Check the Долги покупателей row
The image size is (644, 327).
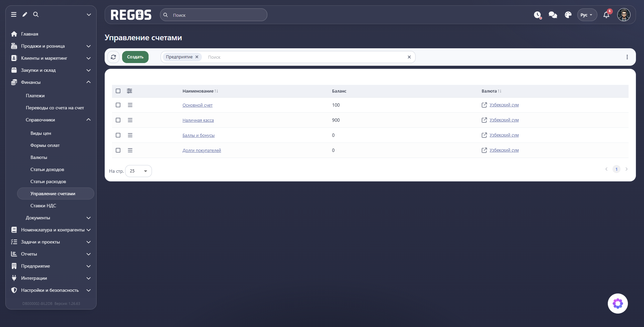pyautogui.click(x=118, y=150)
